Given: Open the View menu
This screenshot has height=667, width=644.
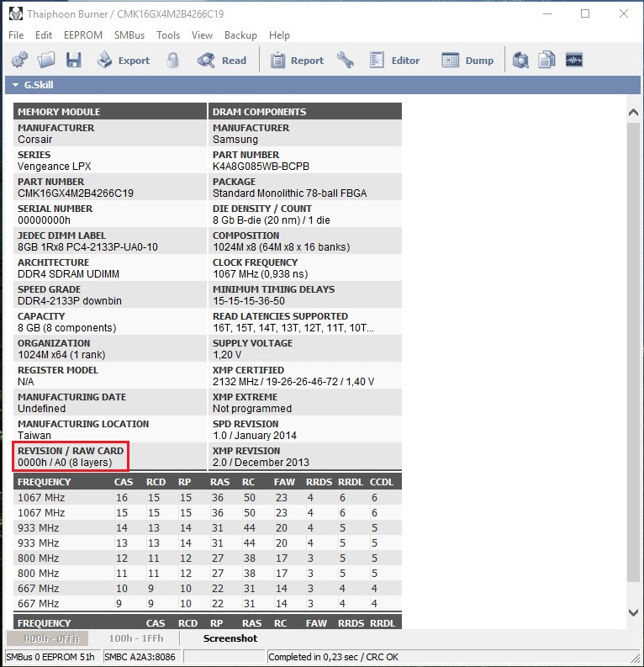Looking at the screenshot, I should tap(202, 35).
